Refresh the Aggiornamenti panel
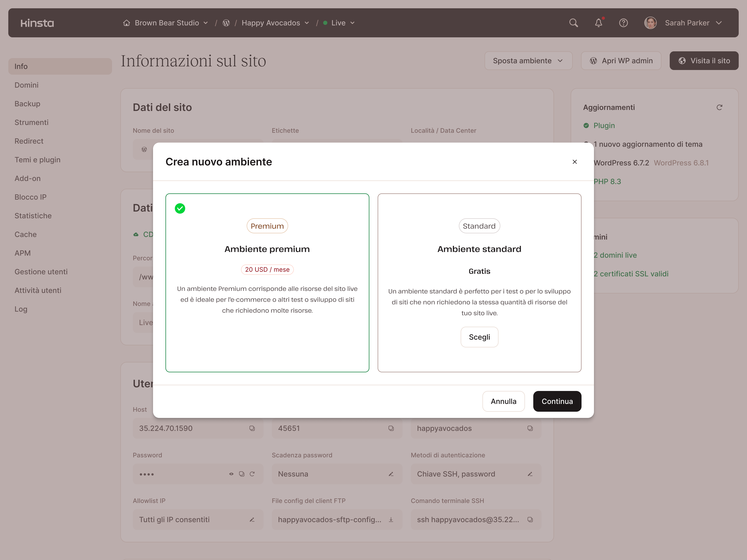 720,107
